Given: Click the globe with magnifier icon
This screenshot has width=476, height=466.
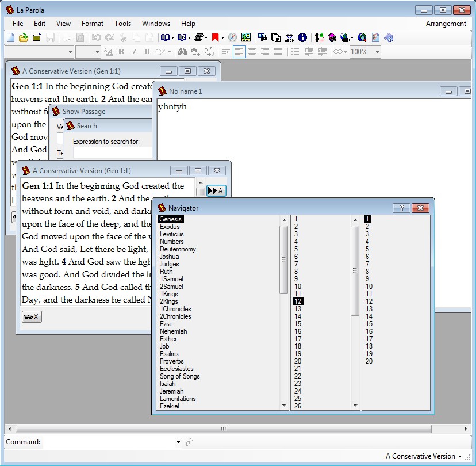Looking at the screenshot, I should [362, 37].
